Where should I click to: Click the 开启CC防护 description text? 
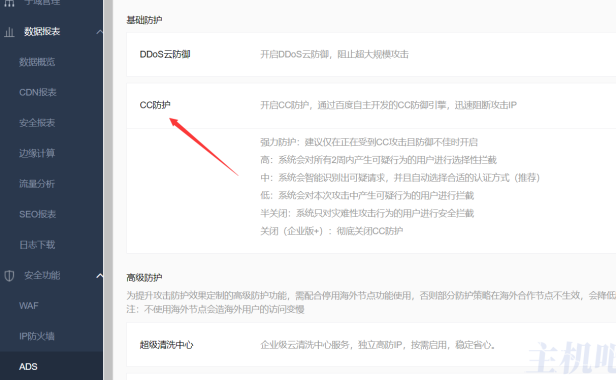pyautogui.click(x=389, y=105)
